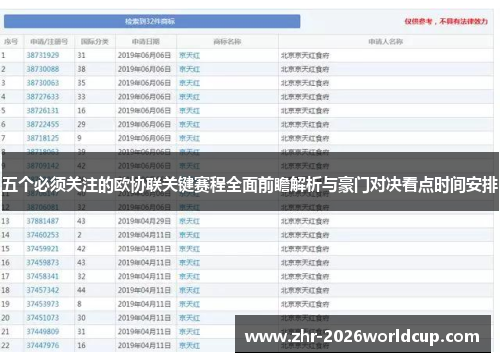Click the 京天红 trademark link in row 38730063

pos(189,83)
